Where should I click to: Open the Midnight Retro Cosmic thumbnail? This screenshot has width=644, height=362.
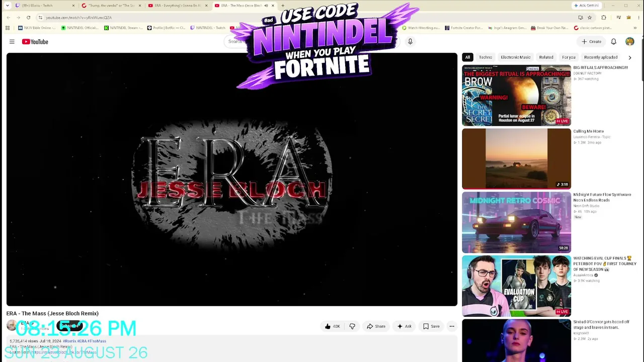517,222
